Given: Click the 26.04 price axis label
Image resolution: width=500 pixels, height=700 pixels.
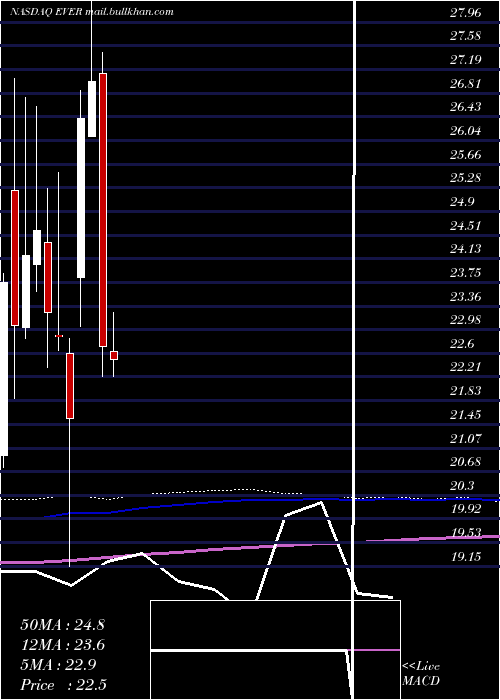Looking at the screenshot, I should pos(466,131).
